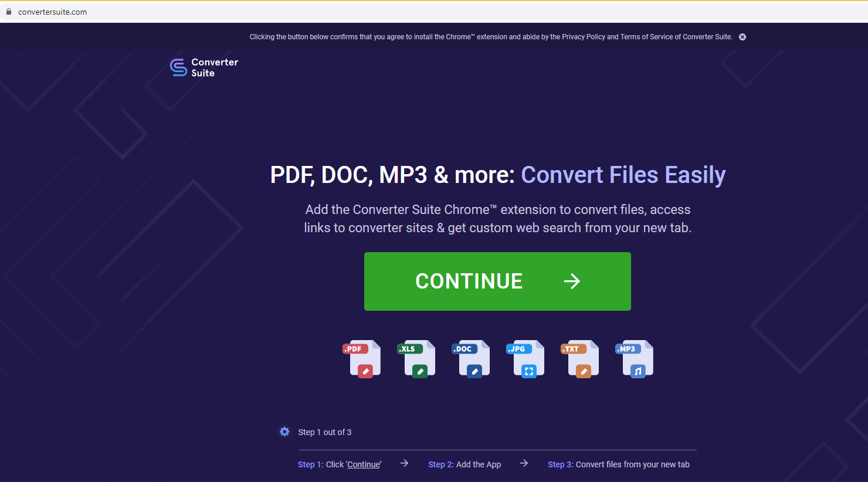This screenshot has height=482, width=868.
Task: Select the JPG file type icon
Action: (x=525, y=359)
